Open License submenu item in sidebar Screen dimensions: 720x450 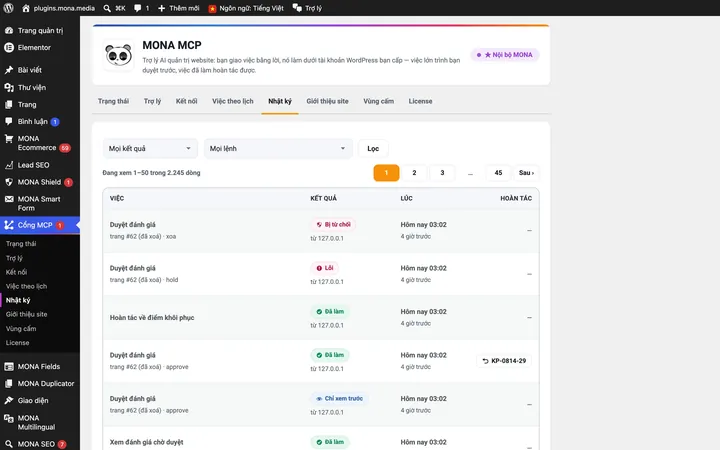click(x=17, y=343)
